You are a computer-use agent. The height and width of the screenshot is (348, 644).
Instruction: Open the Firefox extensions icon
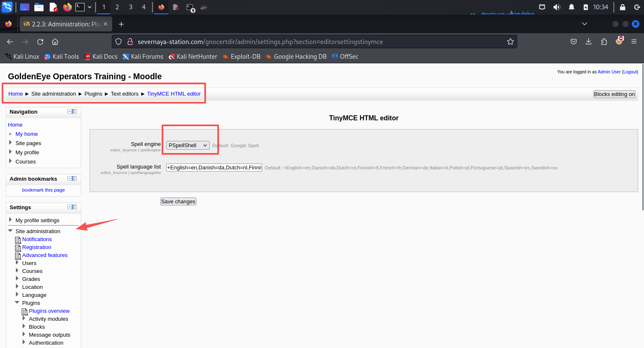tap(604, 42)
